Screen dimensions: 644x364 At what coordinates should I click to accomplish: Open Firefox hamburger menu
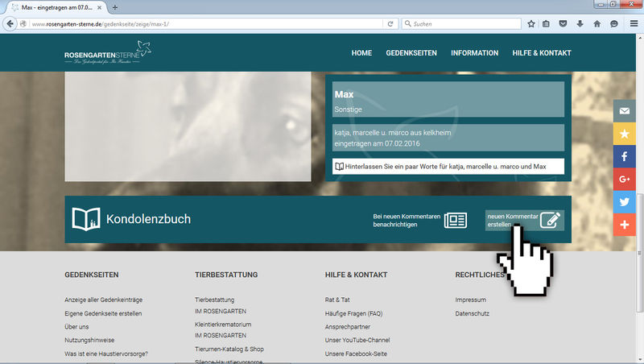click(x=634, y=24)
